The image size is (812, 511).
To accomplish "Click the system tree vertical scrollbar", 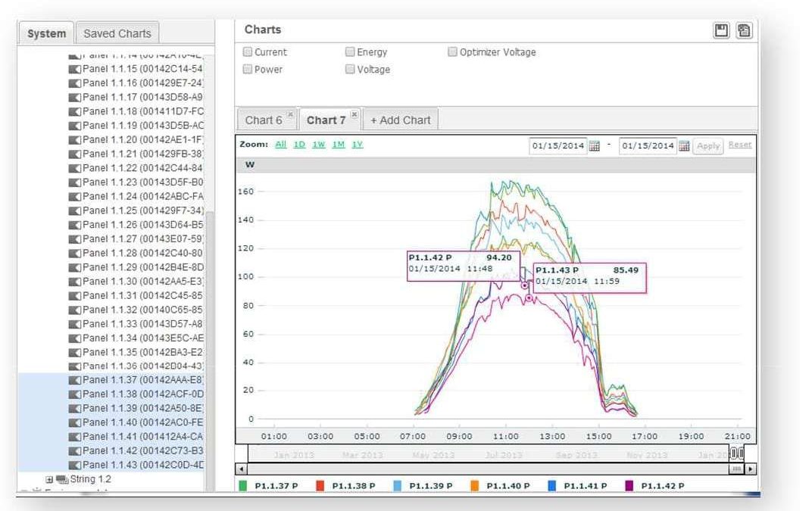I will pyautogui.click(x=210, y=352).
